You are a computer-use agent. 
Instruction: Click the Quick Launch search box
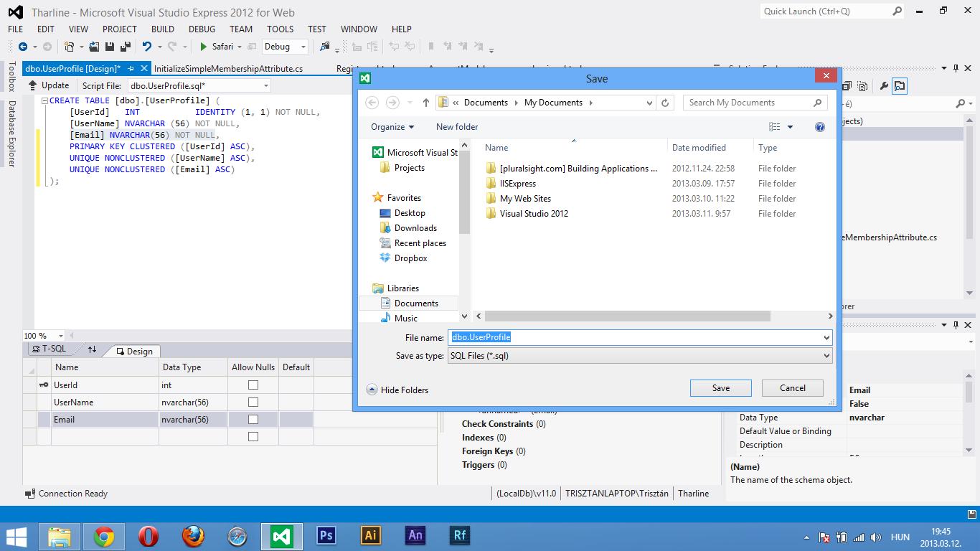(832, 11)
